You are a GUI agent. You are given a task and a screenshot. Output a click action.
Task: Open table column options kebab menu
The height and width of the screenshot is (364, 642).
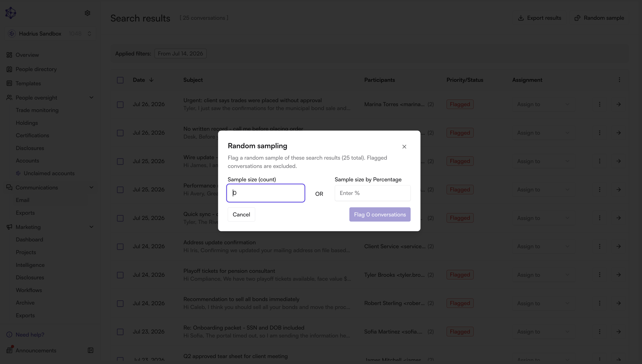tap(619, 80)
